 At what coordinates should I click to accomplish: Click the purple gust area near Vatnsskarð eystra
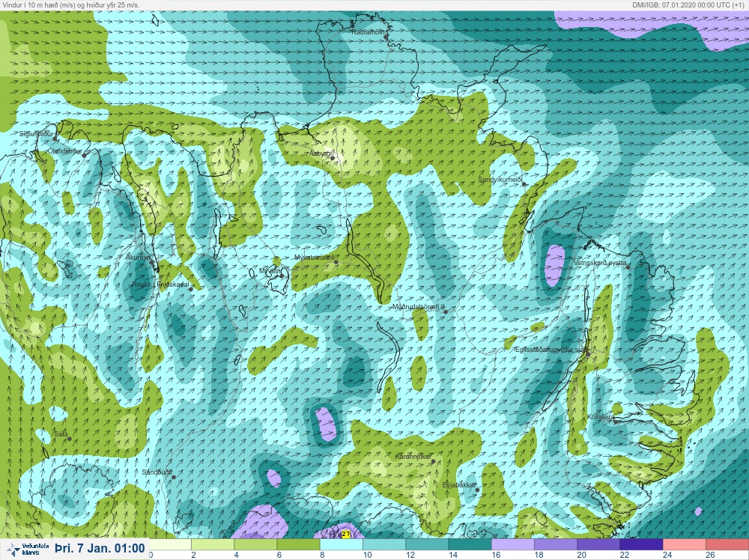click(x=554, y=265)
